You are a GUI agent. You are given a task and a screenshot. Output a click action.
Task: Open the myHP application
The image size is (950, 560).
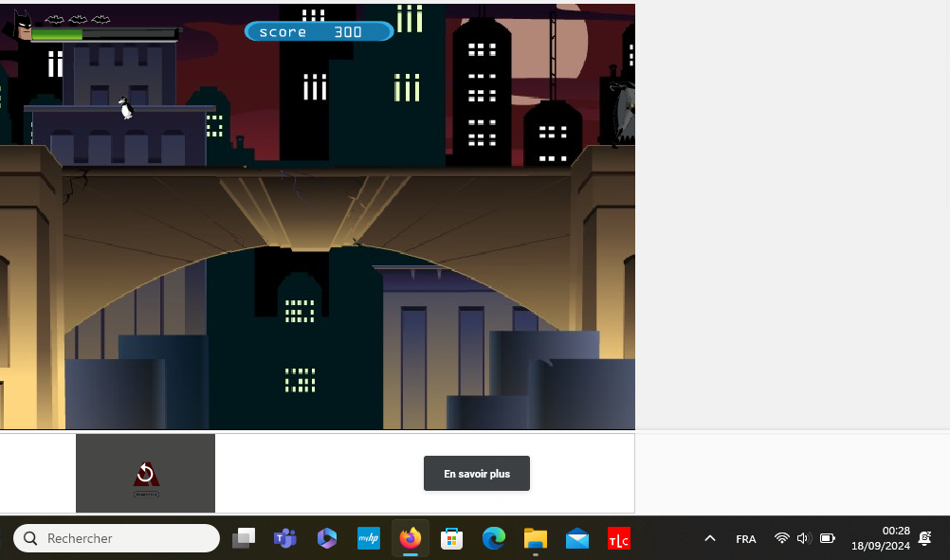pos(368,538)
